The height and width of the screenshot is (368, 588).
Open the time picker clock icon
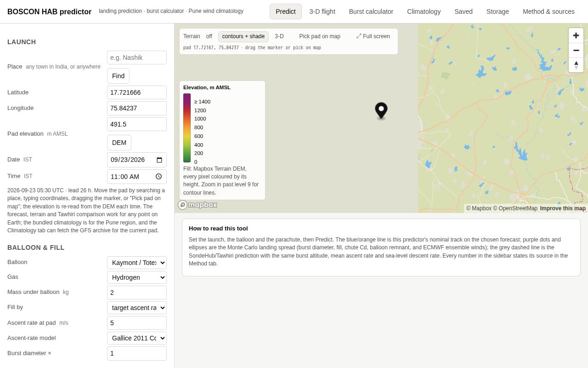(x=159, y=177)
